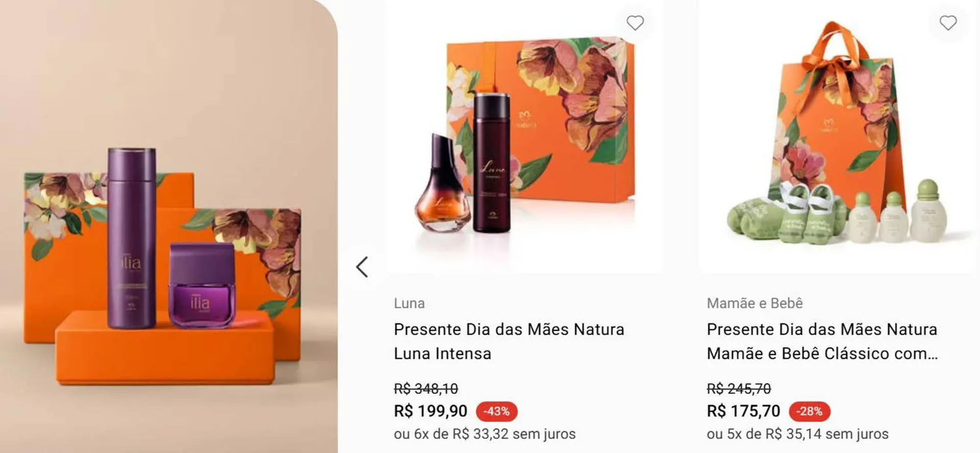Click the crossed-out R$ 348,10 price
This screenshot has height=453, width=980.
426,389
